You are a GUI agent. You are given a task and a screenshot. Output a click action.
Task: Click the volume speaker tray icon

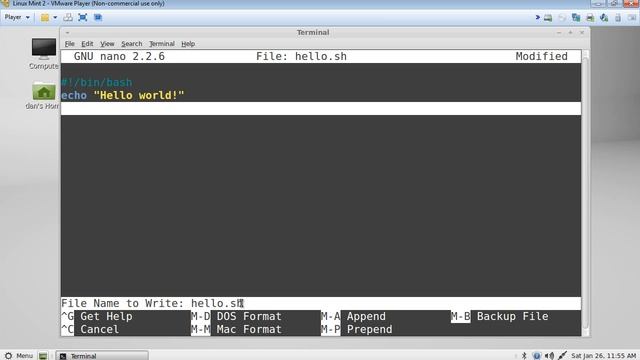pyautogui.click(x=549, y=356)
